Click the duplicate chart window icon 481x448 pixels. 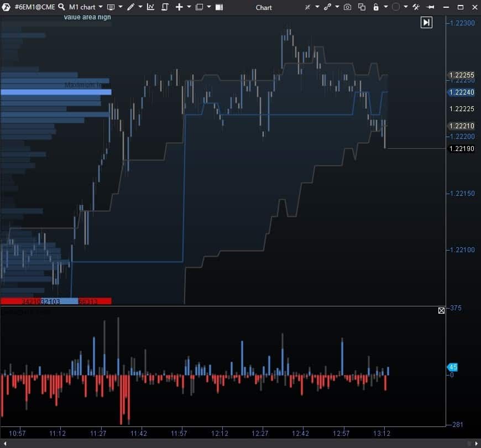[x=362, y=7]
